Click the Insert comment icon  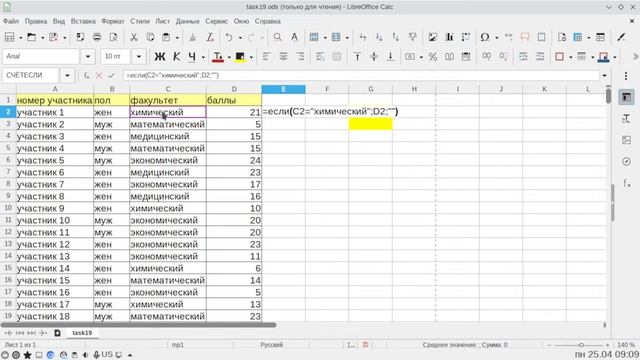(x=525, y=37)
